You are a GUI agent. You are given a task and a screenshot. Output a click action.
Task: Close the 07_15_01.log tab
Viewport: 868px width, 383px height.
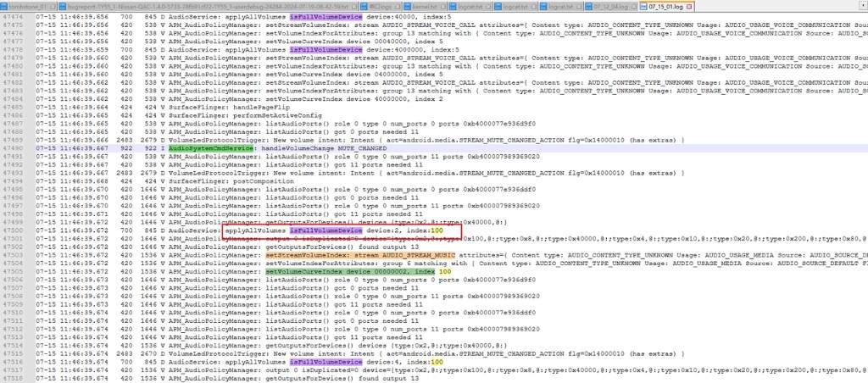[688, 7]
